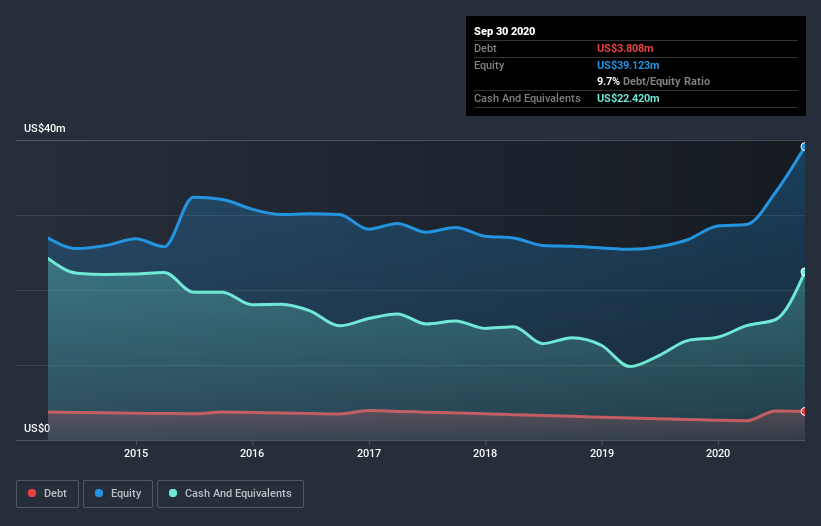
Task: Select the Equity endpoint marker at Sep 2020
Action: pos(804,147)
